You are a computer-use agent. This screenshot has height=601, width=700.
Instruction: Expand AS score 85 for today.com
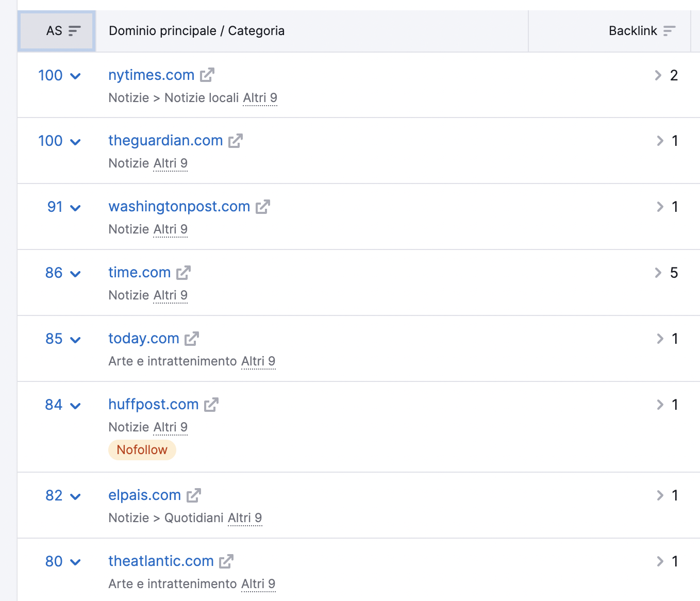(x=63, y=339)
